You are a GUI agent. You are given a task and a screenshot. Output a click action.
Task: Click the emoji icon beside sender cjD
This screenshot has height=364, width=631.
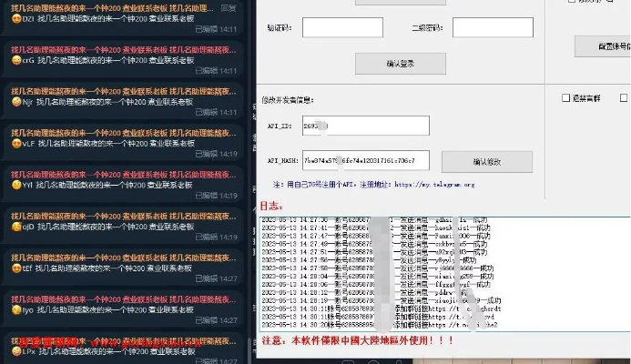(16, 227)
